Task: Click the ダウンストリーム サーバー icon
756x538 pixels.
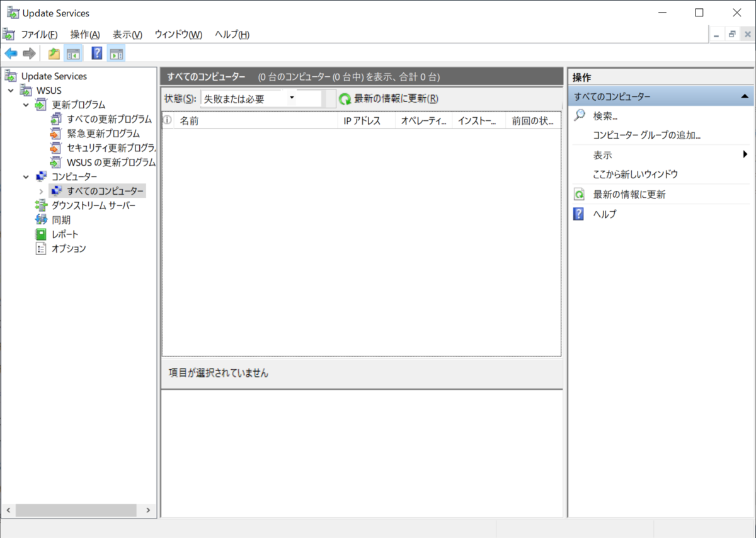Action: pyautogui.click(x=41, y=205)
